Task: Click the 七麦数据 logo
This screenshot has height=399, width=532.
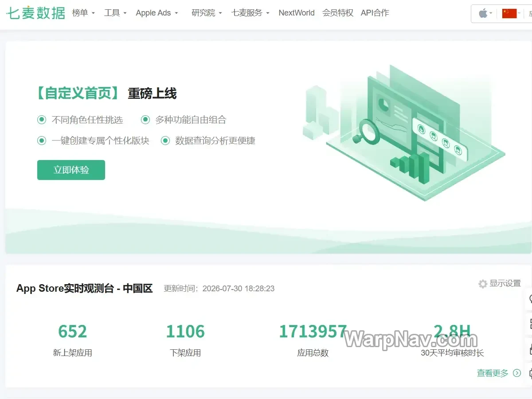Action: point(36,13)
